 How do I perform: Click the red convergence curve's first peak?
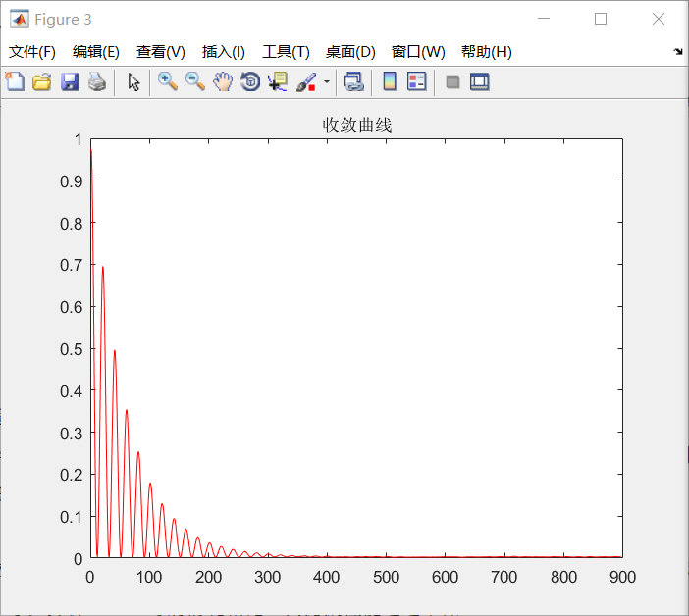tap(91, 151)
